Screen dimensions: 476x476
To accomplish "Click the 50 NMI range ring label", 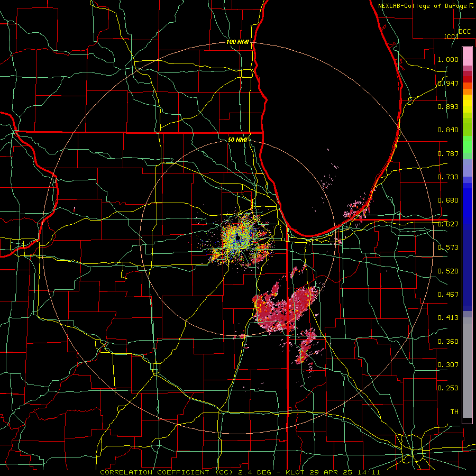I will tap(237, 140).
